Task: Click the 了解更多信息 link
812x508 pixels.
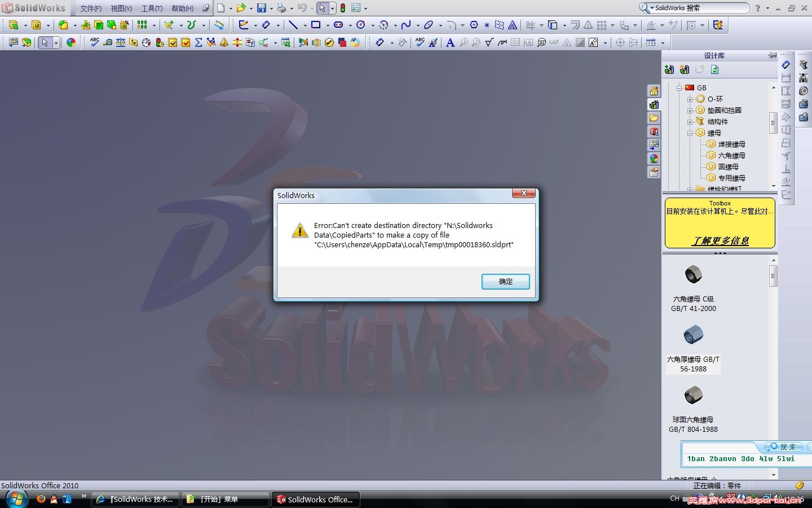Action: click(x=720, y=241)
